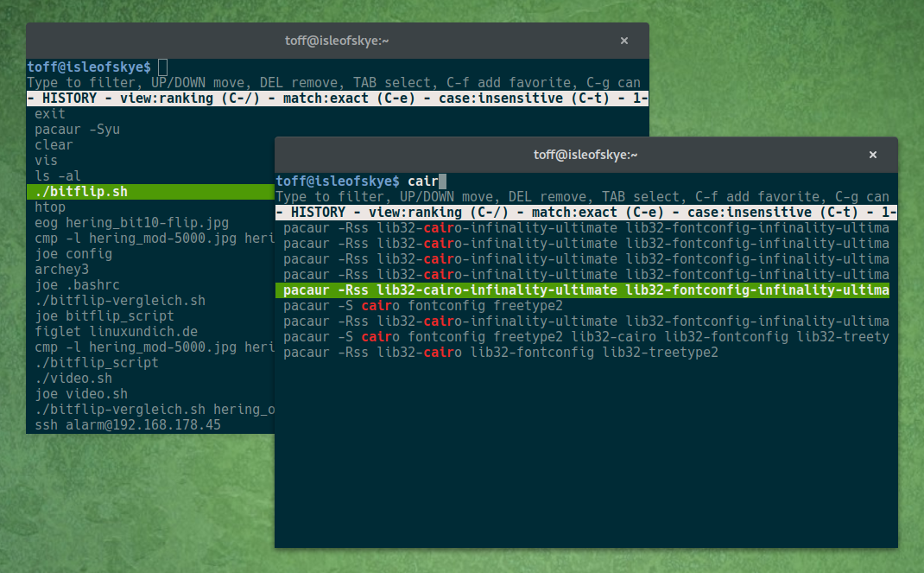Pick the 'htop' command from history
The height and width of the screenshot is (573, 924).
(50, 207)
